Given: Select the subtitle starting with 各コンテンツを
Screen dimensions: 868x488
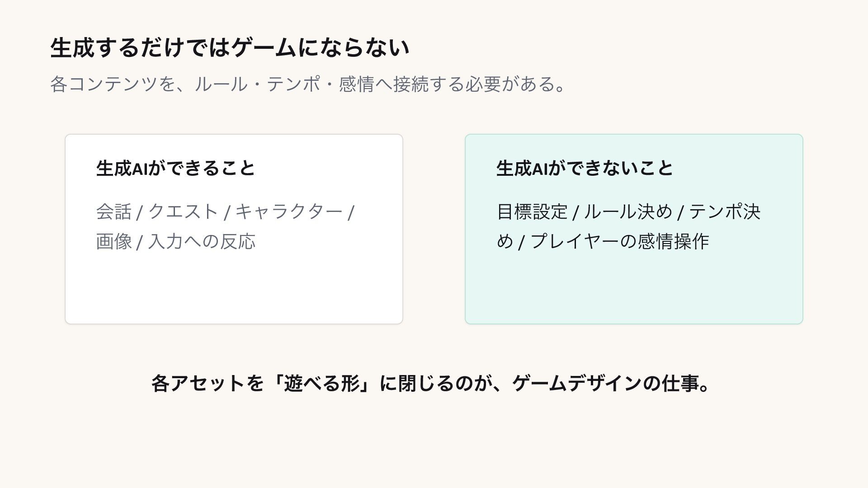Looking at the screenshot, I should point(307,84).
